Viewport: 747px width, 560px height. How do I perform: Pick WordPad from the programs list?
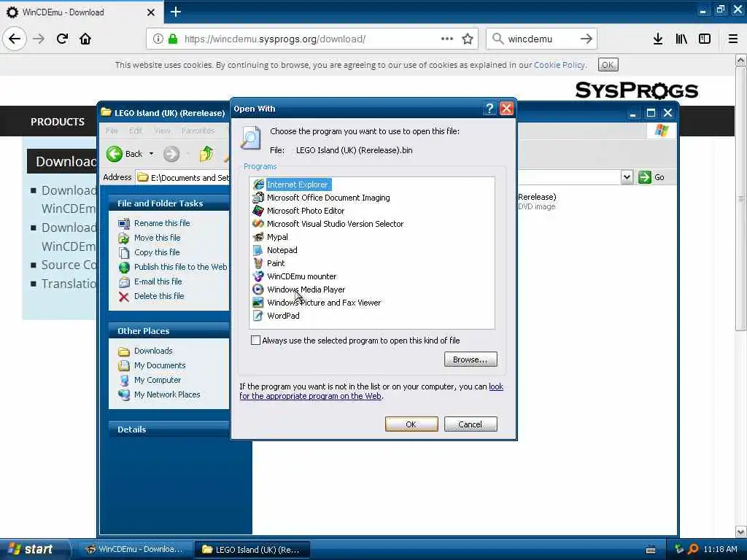[x=283, y=316]
